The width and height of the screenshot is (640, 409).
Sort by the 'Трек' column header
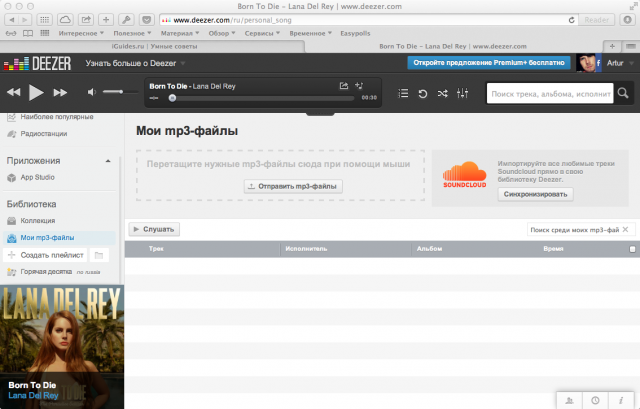click(156, 249)
